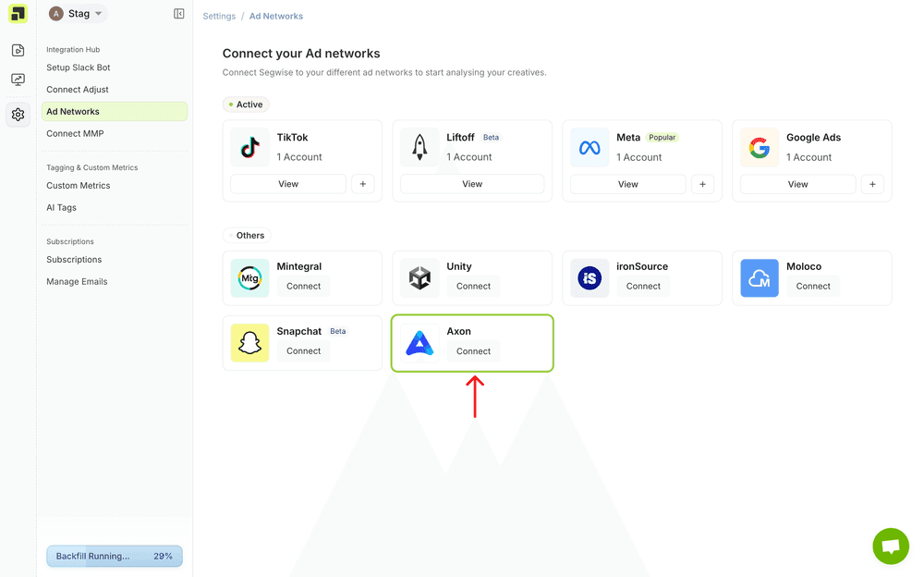Open the creatives video icon in left rail
924x577 pixels.
18,50
